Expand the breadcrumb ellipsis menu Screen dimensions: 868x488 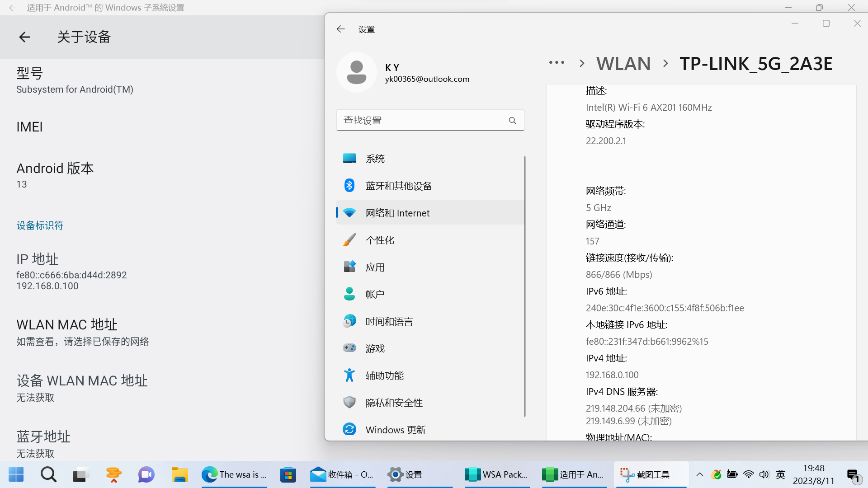(557, 63)
